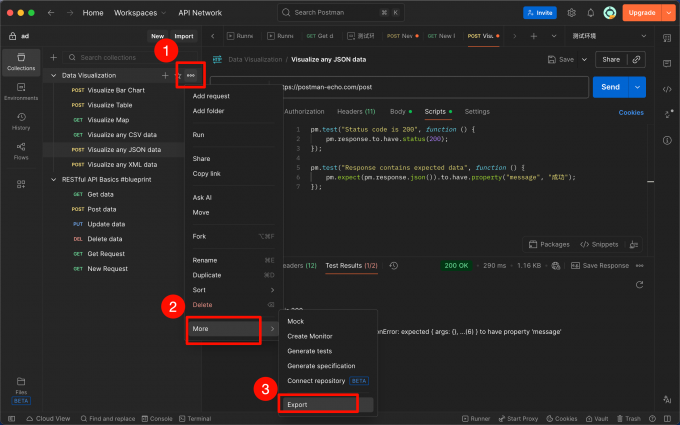680x425 pixels.
Task: Click the New button
Action: [x=157, y=36]
